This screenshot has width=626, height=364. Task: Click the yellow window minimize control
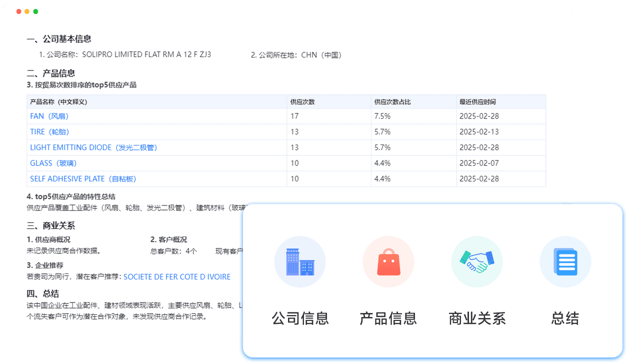point(26,10)
